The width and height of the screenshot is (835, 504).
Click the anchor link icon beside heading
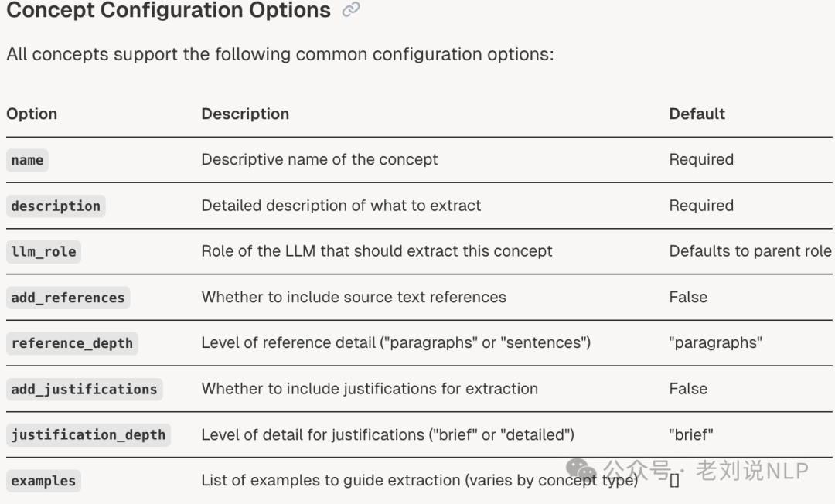351,9
